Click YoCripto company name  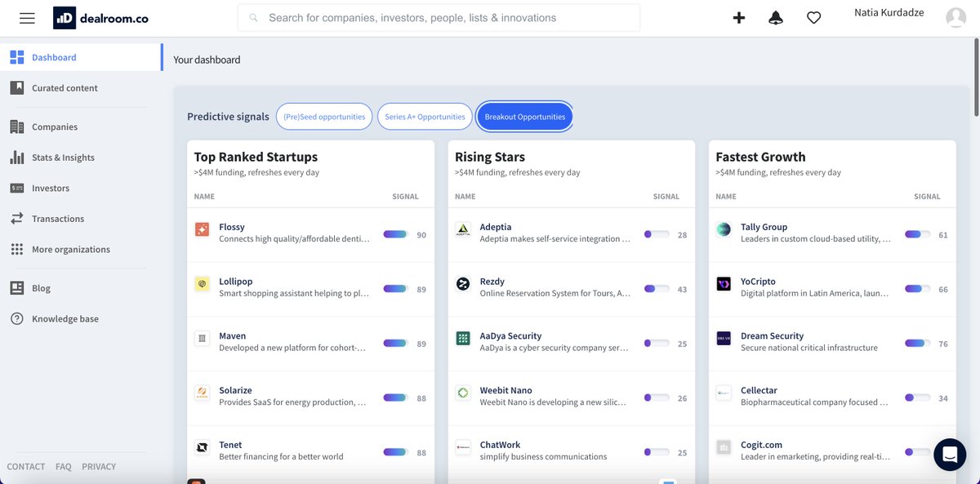pos(758,282)
